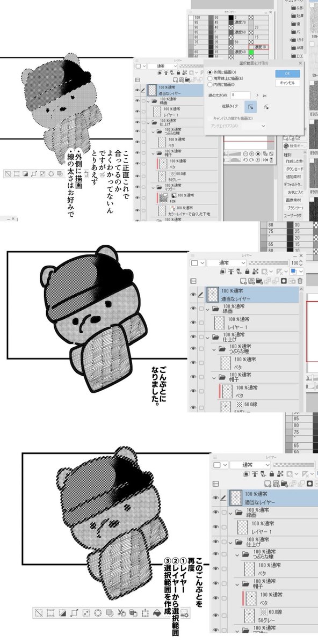
Task: Open the slider arrow beside 線の太さ field
Action: 257,94
